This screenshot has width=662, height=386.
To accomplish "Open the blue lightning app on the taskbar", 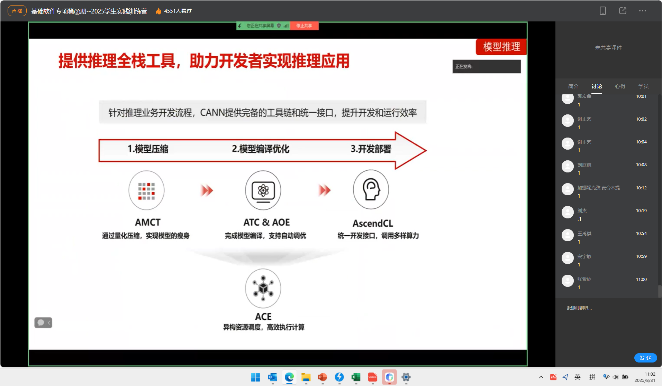I will pos(339,377).
